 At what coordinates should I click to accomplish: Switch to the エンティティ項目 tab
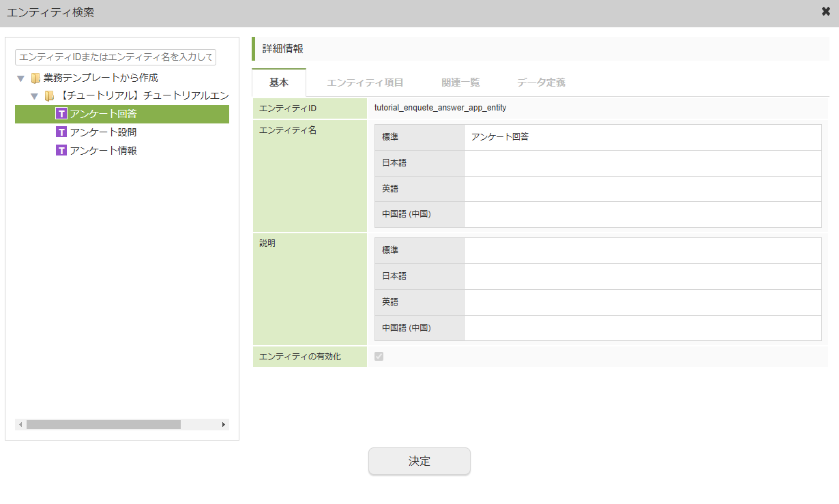coord(366,83)
